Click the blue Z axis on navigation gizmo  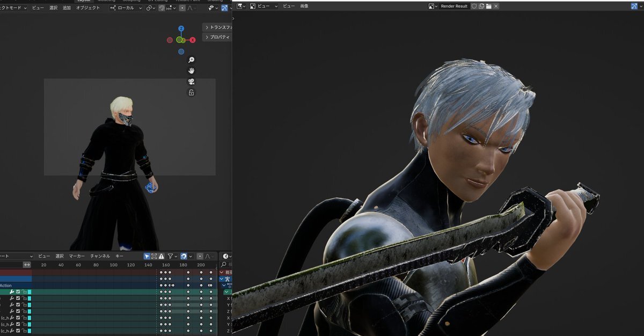[x=181, y=28]
